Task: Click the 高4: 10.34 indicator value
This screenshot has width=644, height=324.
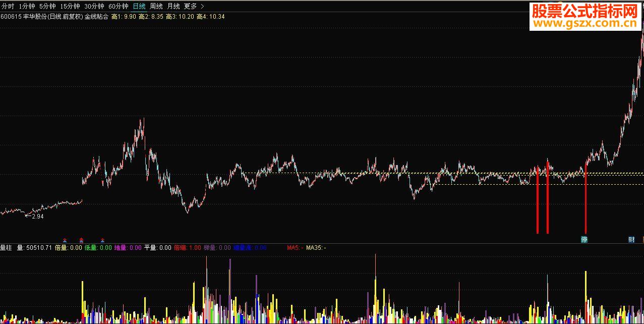Action: pyautogui.click(x=211, y=17)
